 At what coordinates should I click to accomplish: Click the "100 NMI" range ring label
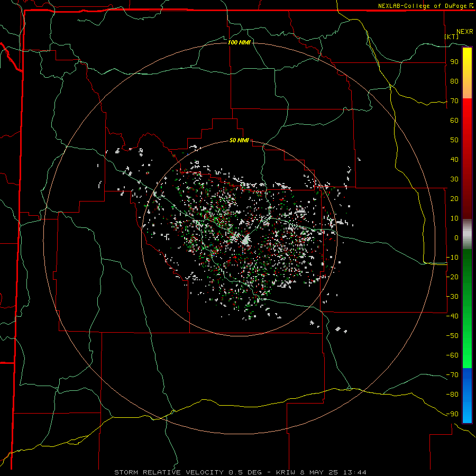pyautogui.click(x=239, y=42)
